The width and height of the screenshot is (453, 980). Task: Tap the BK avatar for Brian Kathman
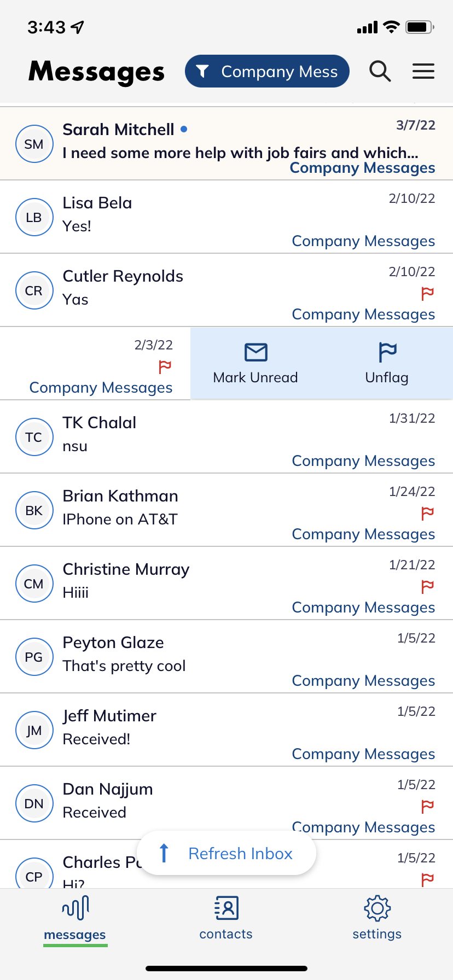click(34, 511)
